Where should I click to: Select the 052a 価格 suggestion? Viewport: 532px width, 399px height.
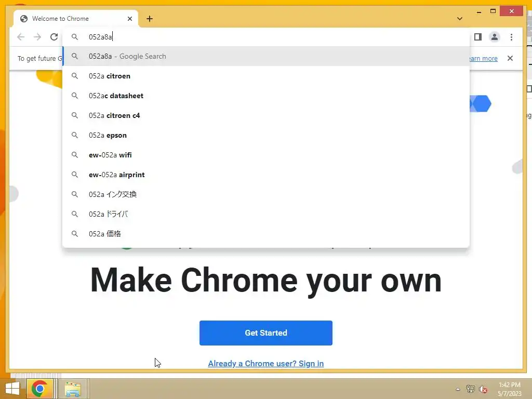(x=266, y=233)
